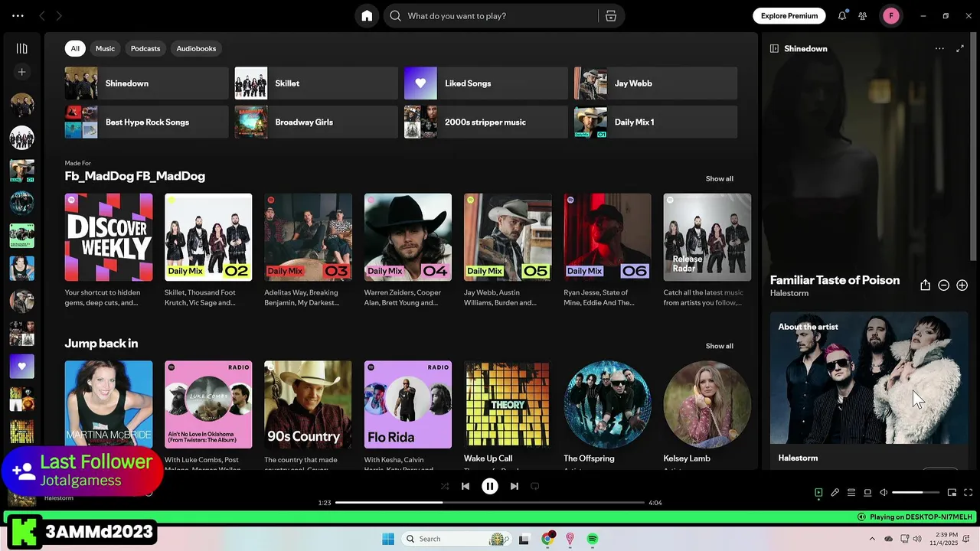
Task: Add track to Liked Songs plus icon
Action: (x=962, y=285)
